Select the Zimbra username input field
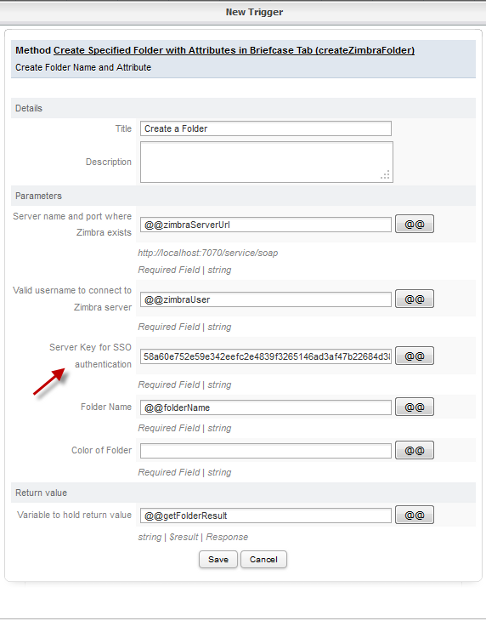Viewport: 486px width, 621px height. [266, 299]
